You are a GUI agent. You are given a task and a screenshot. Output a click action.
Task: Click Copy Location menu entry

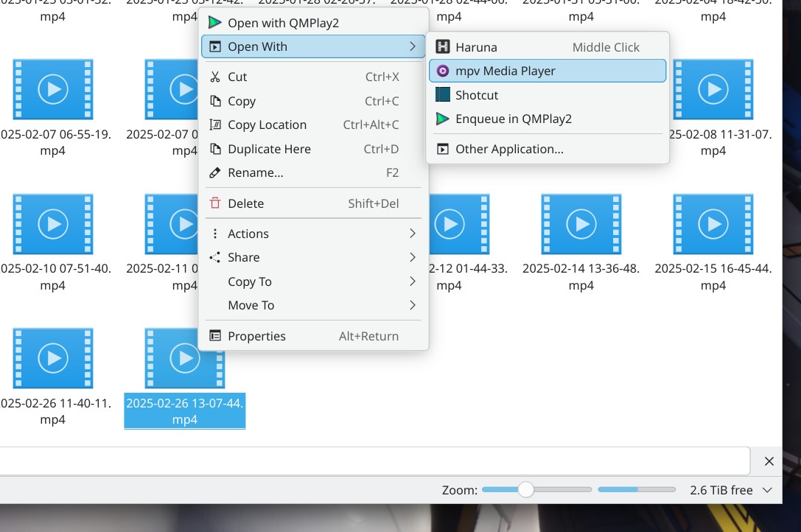267,125
